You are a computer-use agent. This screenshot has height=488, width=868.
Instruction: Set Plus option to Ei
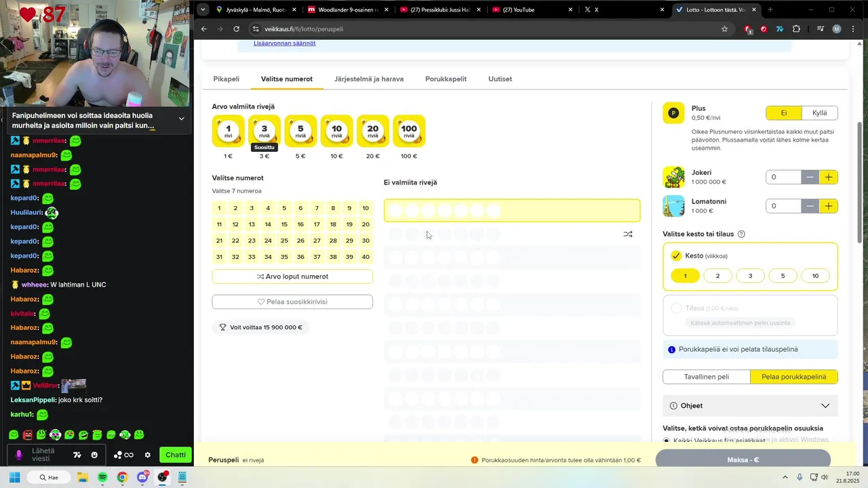coord(784,113)
